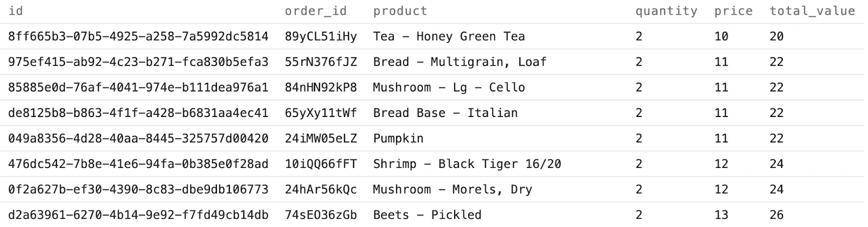Image resolution: width=868 pixels, height=227 pixels.
Task: Click the Bread - Multigrain, Loaf cell
Action: 459,62
